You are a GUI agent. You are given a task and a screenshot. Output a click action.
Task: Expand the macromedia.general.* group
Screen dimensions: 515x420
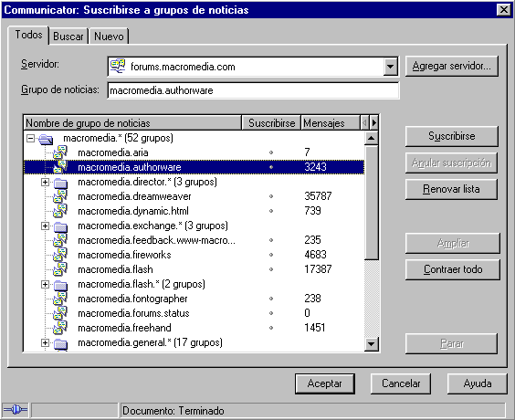click(45, 342)
